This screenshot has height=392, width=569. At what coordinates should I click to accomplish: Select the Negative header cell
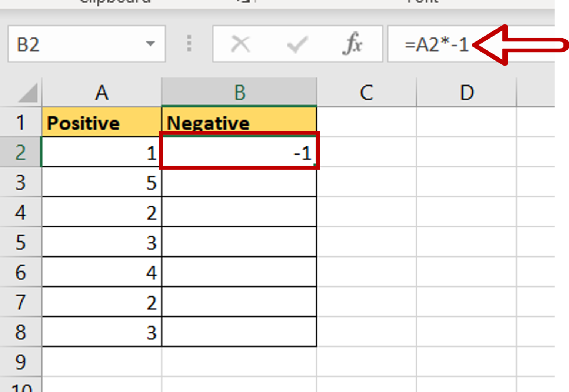tap(239, 122)
